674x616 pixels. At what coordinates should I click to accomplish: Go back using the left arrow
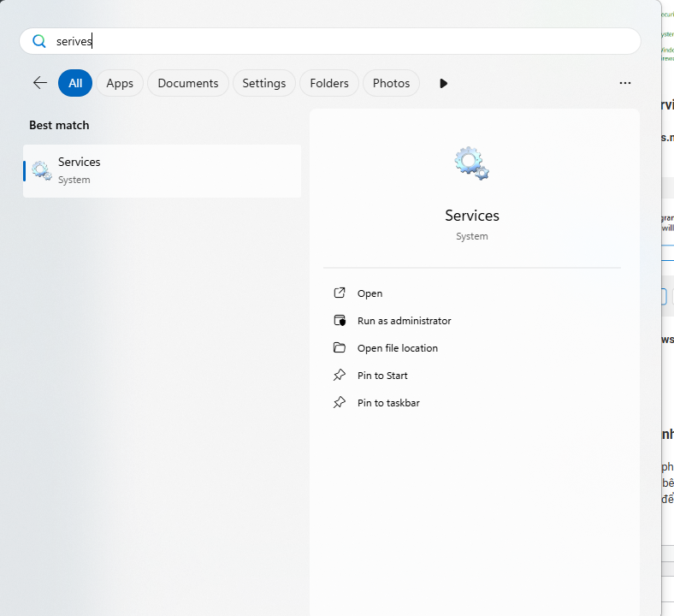39,83
